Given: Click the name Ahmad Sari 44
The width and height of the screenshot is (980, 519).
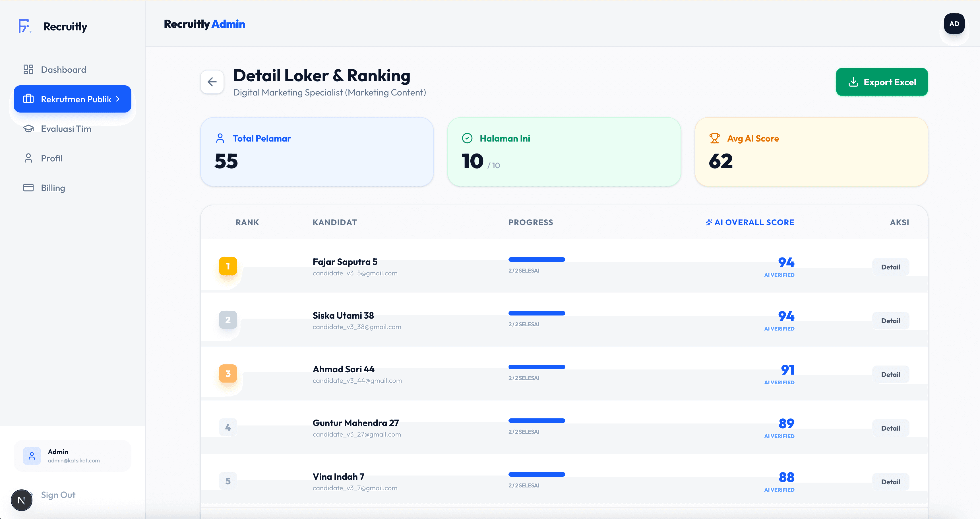Looking at the screenshot, I should pos(343,369).
